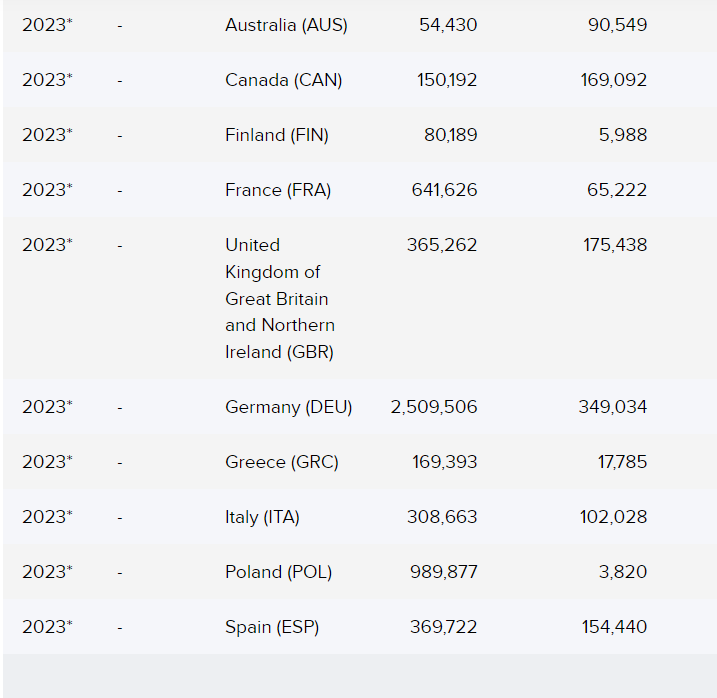The height and width of the screenshot is (698, 717).
Task: Click the Australia (AUS) country cell
Action: pos(286,25)
